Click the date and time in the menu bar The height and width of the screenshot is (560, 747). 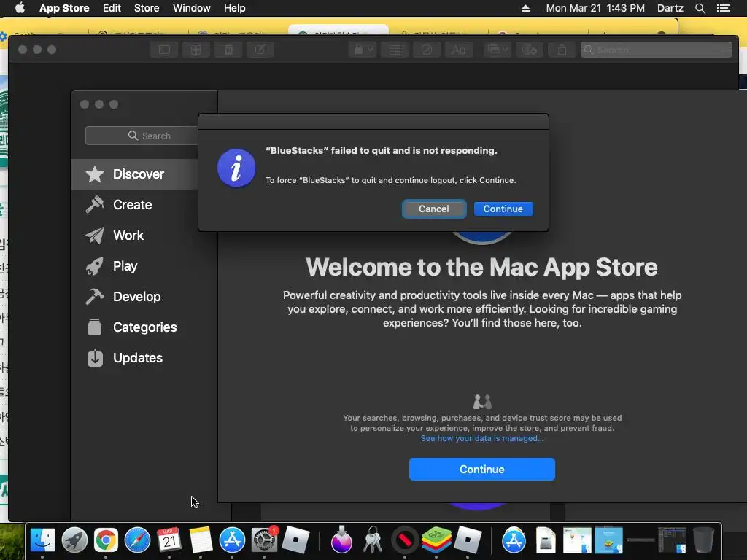(595, 8)
